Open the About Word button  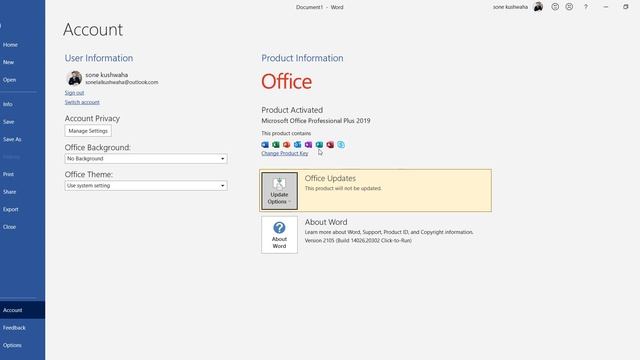[279, 235]
